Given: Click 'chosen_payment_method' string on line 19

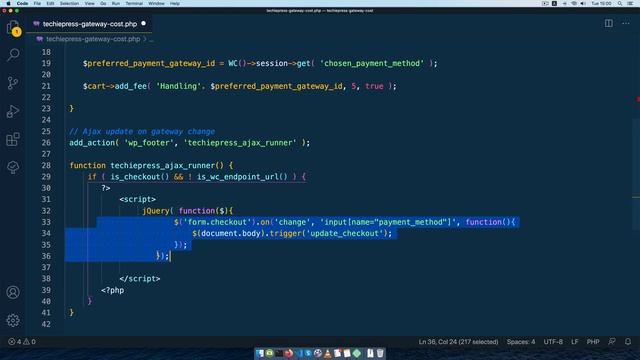Looking at the screenshot, I should (372, 63).
